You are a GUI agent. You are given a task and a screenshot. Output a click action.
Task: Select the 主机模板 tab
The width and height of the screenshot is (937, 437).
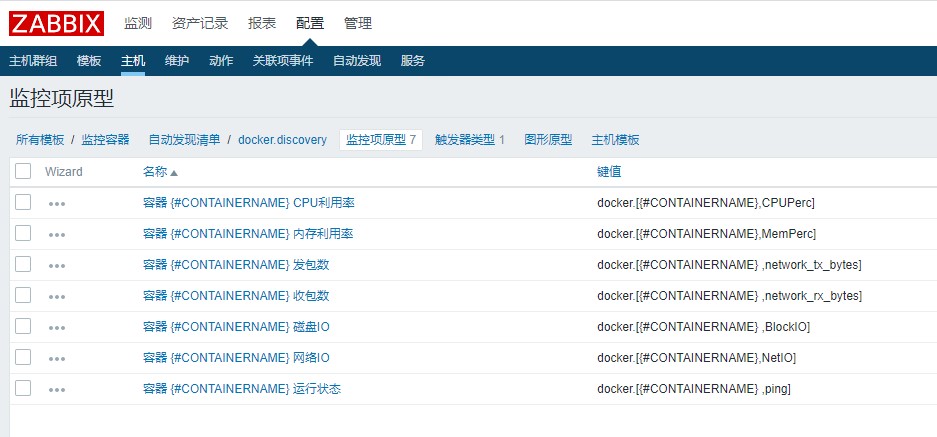pyautogui.click(x=616, y=140)
